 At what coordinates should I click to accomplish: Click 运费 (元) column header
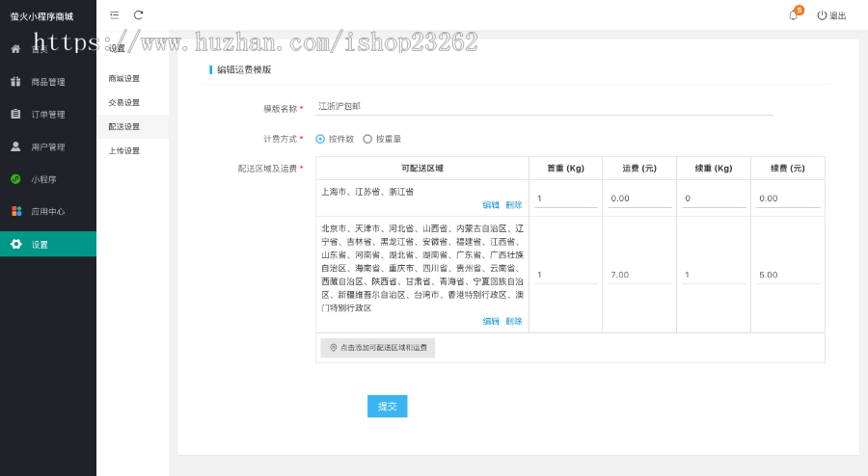tap(639, 168)
